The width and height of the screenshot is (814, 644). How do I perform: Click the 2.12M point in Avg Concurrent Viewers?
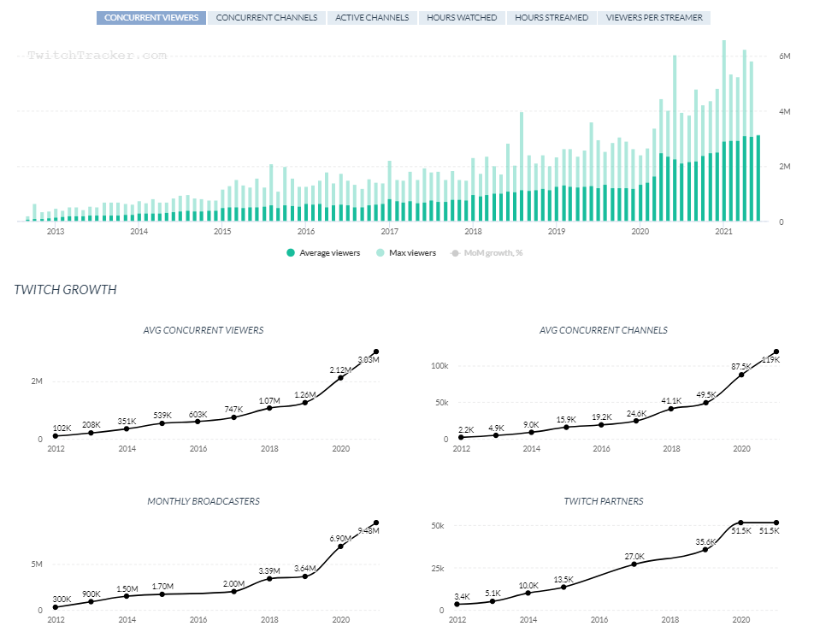pos(340,377)
